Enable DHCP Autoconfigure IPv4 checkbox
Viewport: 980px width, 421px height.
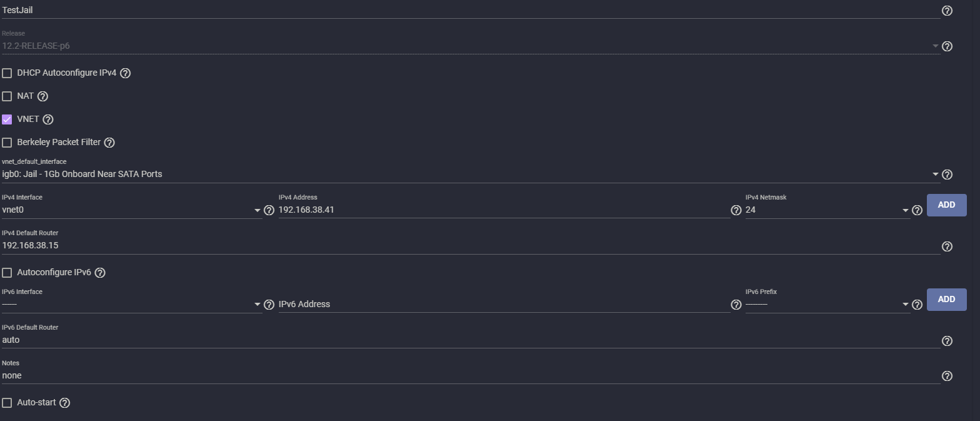tap(7, 73)
